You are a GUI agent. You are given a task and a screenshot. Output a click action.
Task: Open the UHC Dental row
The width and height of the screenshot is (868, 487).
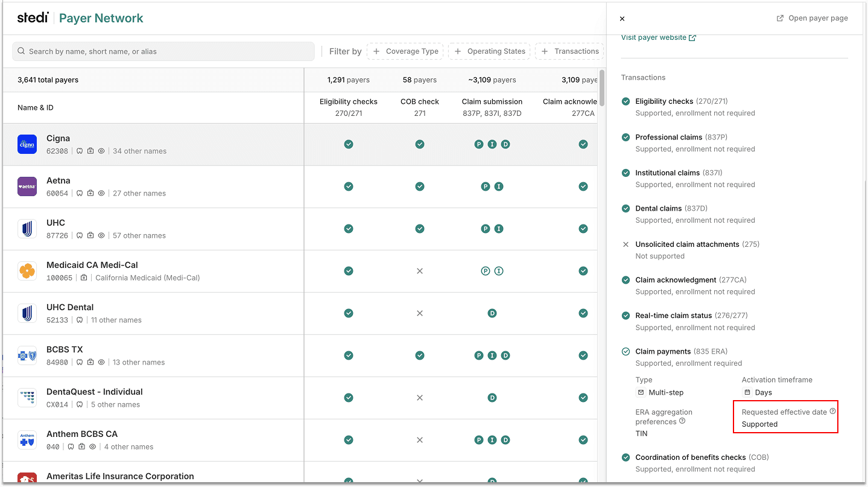click(x=300, y=313)
